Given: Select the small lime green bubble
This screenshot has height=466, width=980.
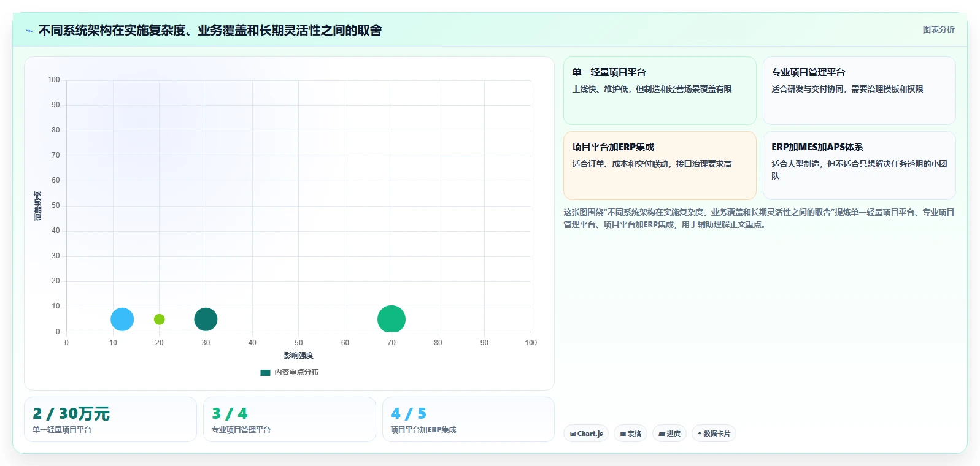Looking at the screenshot, I should point(159,319).
